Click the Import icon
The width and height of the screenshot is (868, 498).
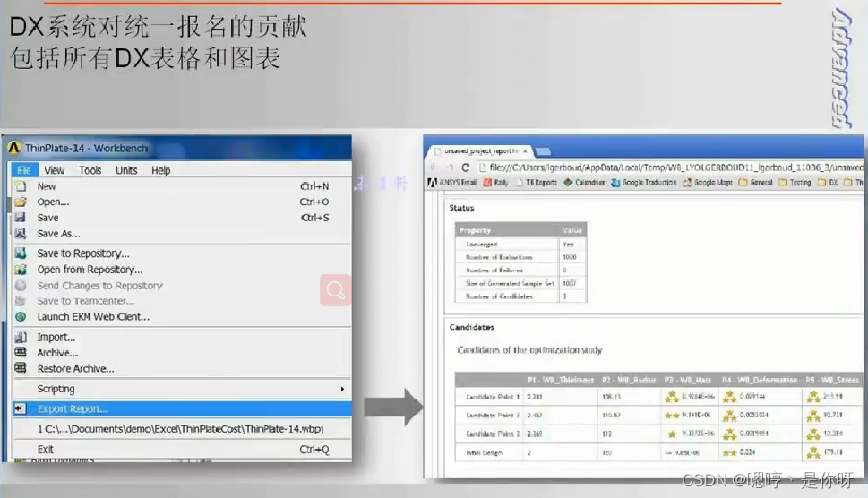click(x=21, y=337)
